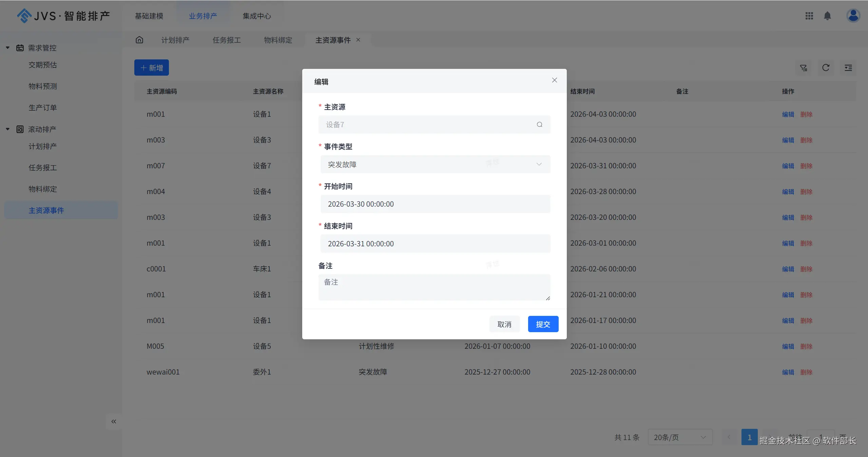This screenshot has width=868, height=457.
Task: Close the 编辑 dialog with X icon
Action: [554, 80]
